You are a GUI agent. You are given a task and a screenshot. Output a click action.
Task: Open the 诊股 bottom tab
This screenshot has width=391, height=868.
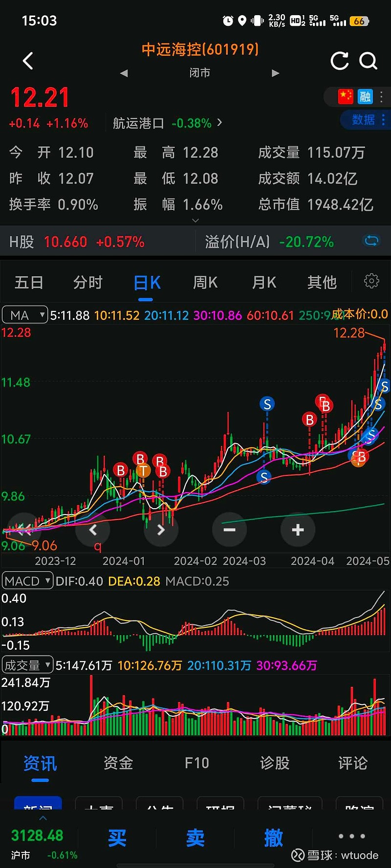(275, 763)
